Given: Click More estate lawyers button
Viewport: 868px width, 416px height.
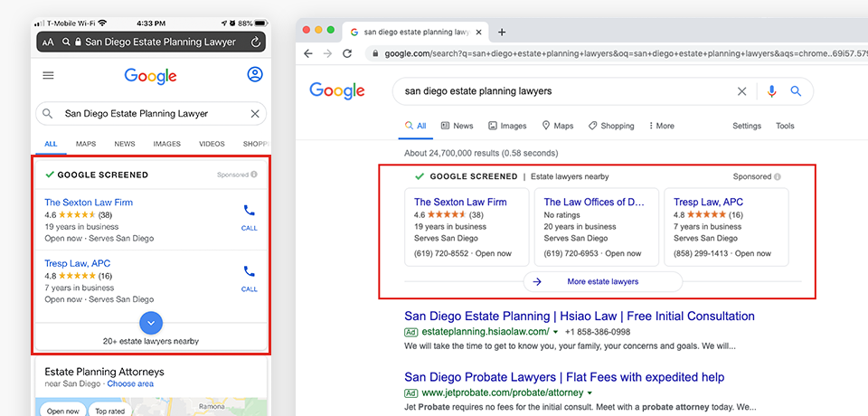Looking at the screenshot, I should (x=603, y=281).
